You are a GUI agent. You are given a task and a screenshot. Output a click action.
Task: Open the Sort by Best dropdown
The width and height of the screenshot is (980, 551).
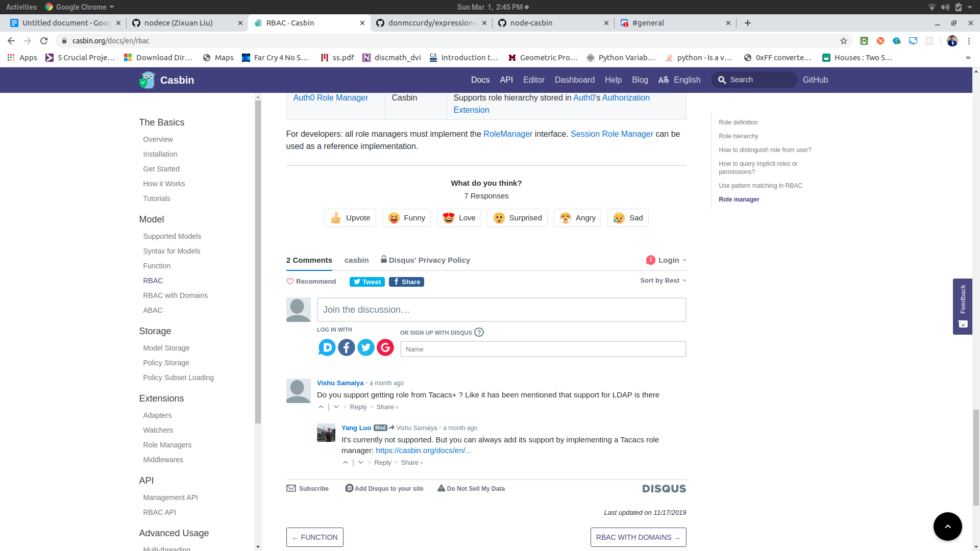(663, 281)
